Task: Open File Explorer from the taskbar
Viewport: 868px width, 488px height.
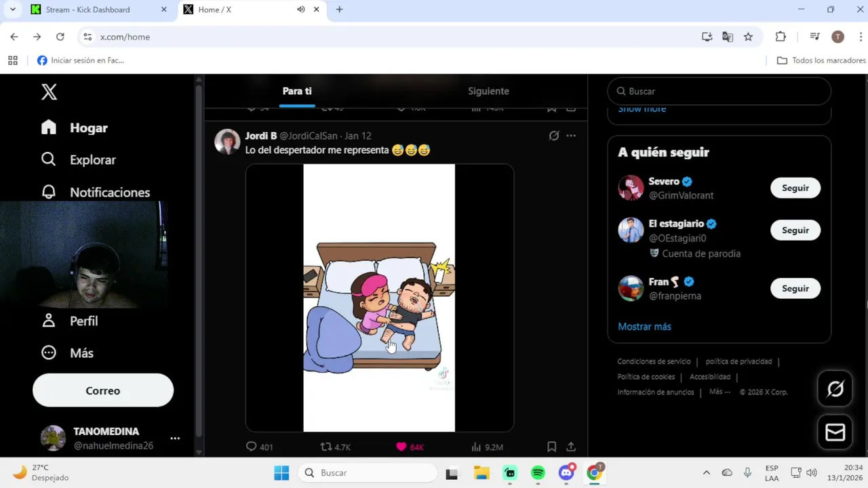Action: pos(481,472)
